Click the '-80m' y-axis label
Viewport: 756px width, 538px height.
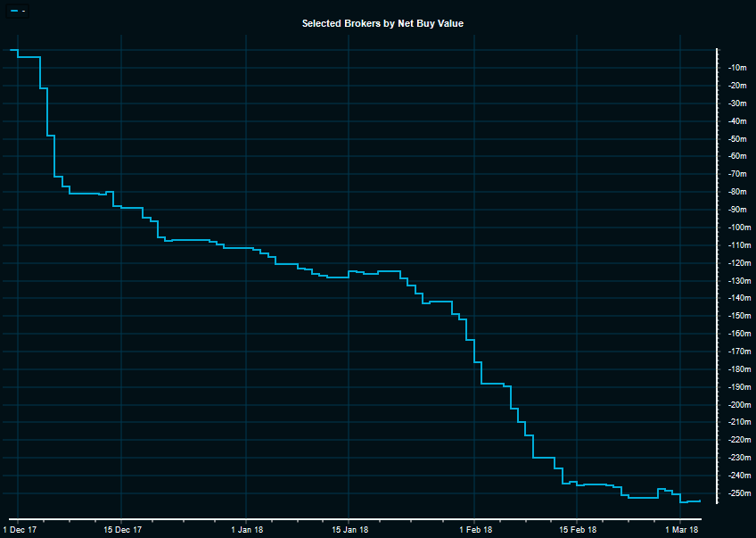[736, 192]
